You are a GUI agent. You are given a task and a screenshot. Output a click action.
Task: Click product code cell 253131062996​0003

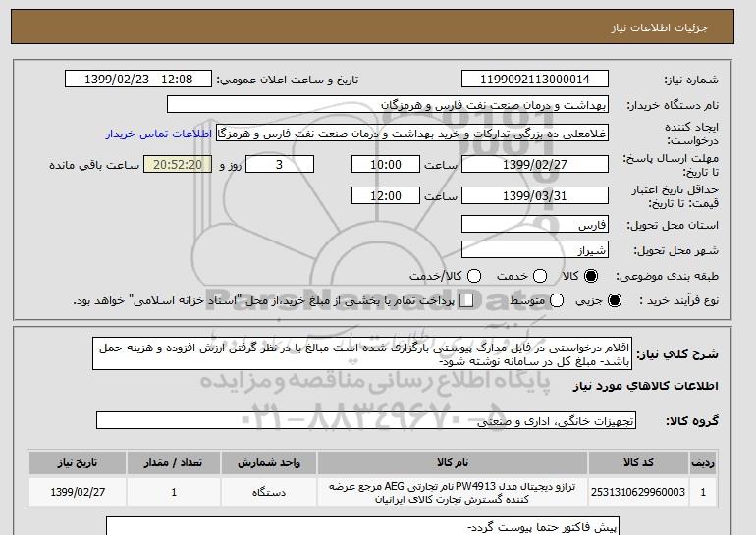pos(638,492)
